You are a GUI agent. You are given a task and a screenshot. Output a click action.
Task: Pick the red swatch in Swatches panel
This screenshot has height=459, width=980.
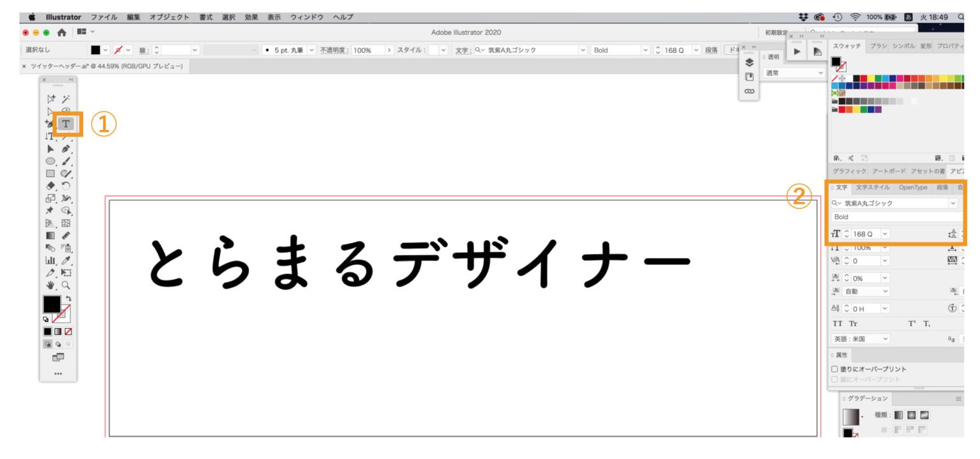(x=864, y=79)
